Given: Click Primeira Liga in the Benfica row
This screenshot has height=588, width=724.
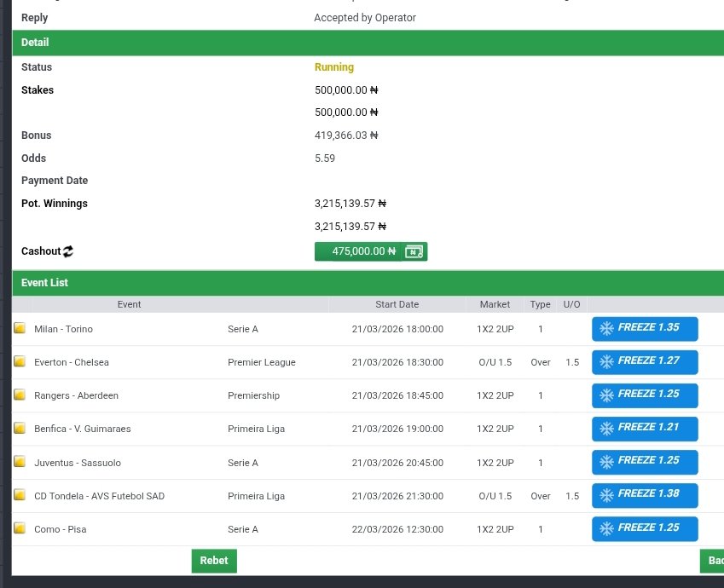Looking at the screenshot, I should pos(257,429).
